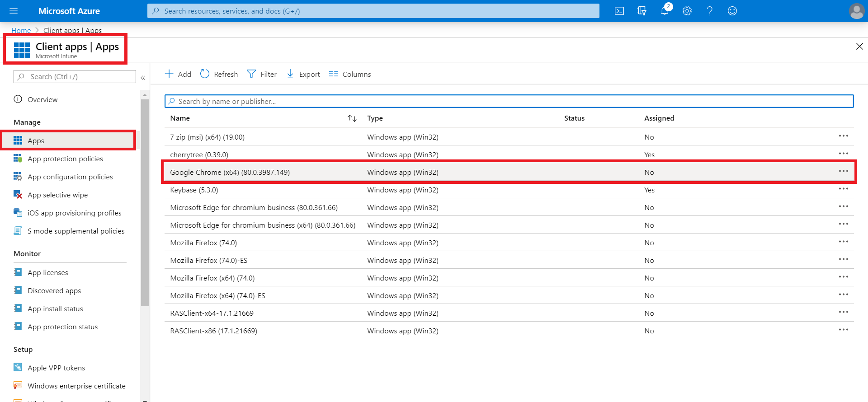Click the Microsoft Azure logo text

point(69,11)
